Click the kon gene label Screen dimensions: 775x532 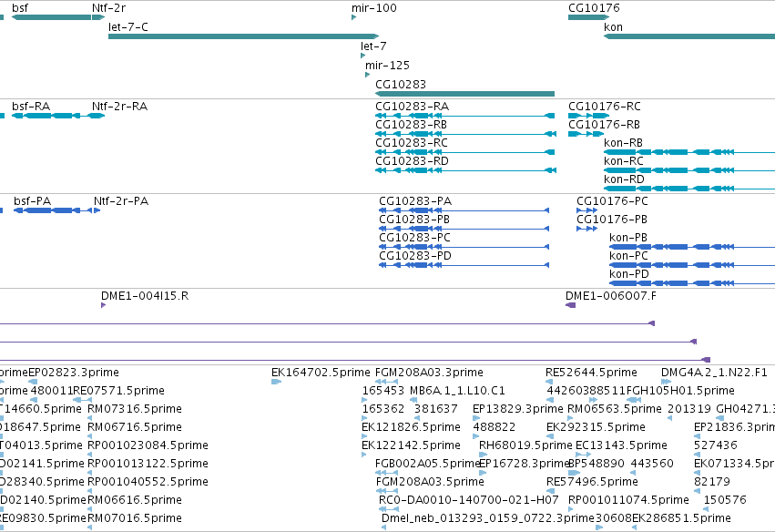(613, 27)
